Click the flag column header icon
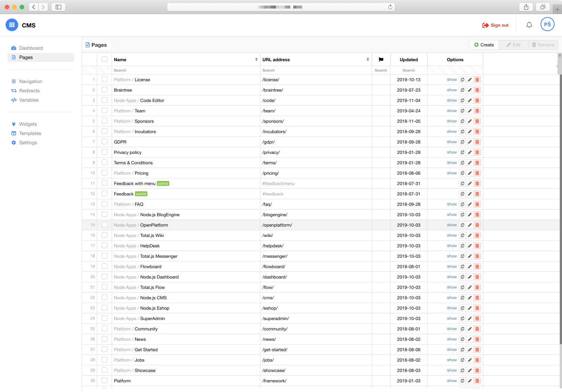 click(x=381, y=59)
